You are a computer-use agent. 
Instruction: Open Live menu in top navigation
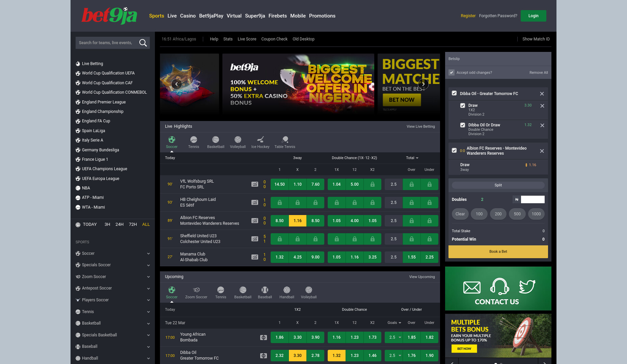coord(172,16)
